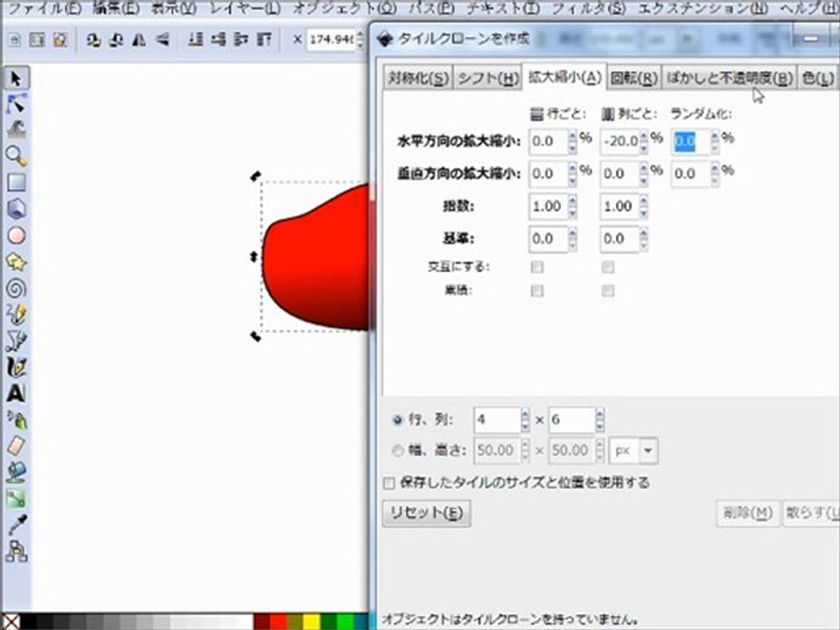Screen dimensions: 840x630
Task: Select the Bezier Pen tool
Action: (16, 340)
